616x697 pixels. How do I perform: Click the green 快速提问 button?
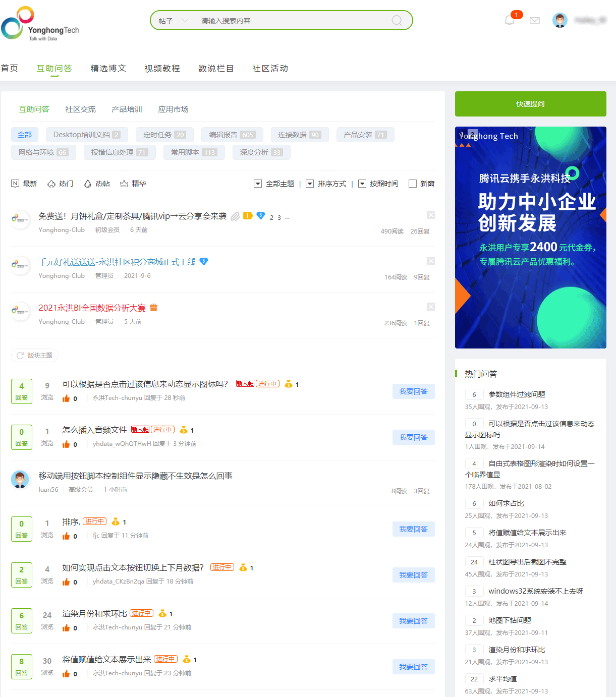point(530,104)
